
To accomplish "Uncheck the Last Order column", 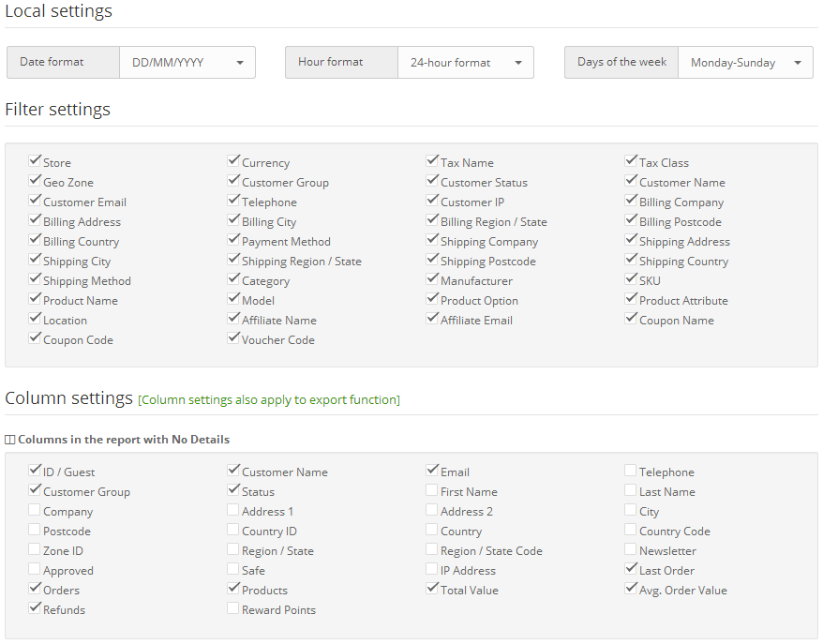I will pyautogui.click(x=630, y=568).
